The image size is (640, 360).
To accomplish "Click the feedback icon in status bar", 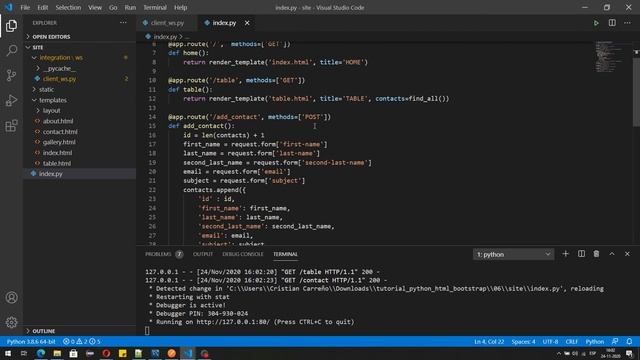I will (x=615, y=341).
